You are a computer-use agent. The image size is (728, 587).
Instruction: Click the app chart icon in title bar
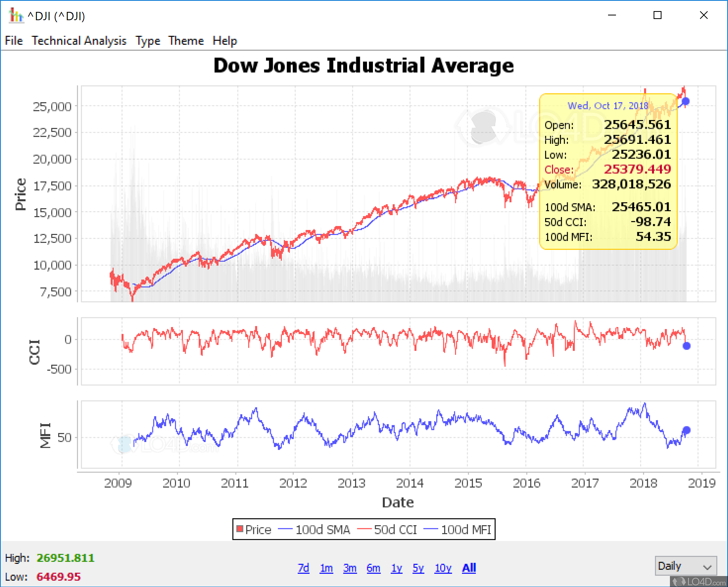tap(15, 15)
